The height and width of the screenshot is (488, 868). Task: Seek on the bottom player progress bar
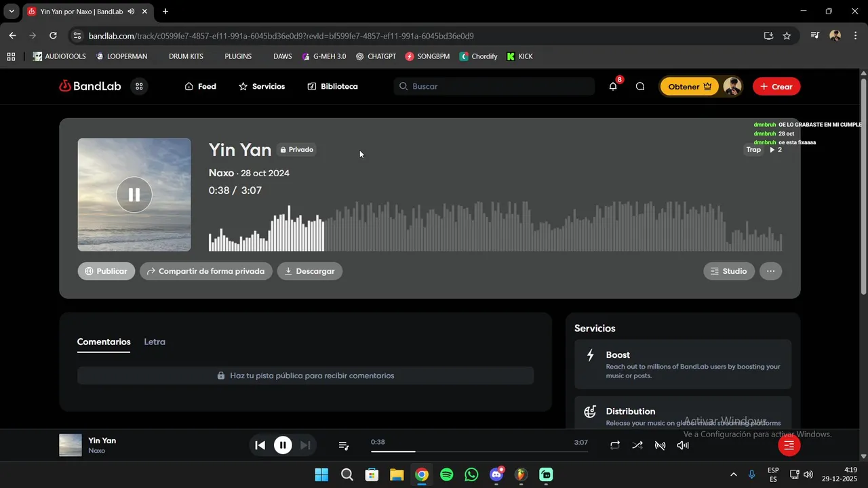click(479, 451)
